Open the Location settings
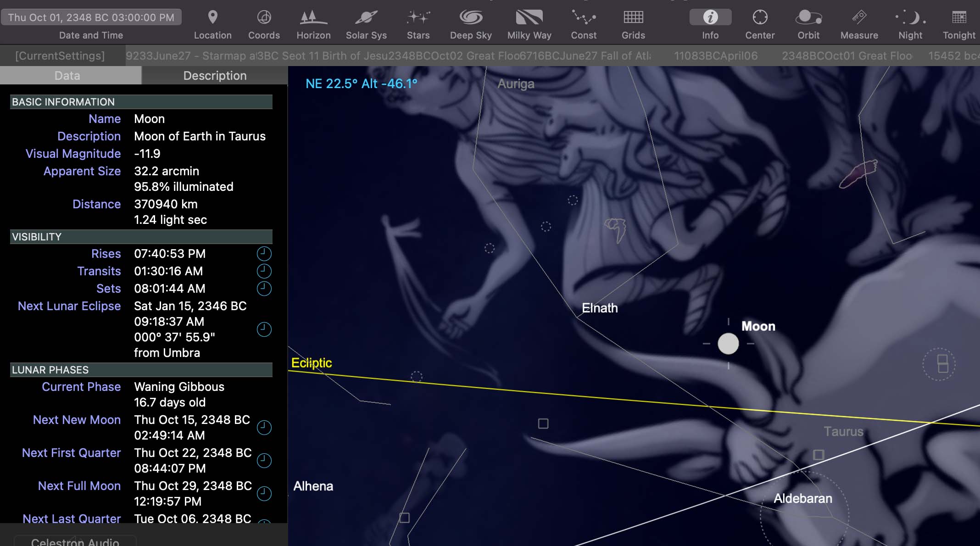Screen dimensions: 980x546 [212, 24]
